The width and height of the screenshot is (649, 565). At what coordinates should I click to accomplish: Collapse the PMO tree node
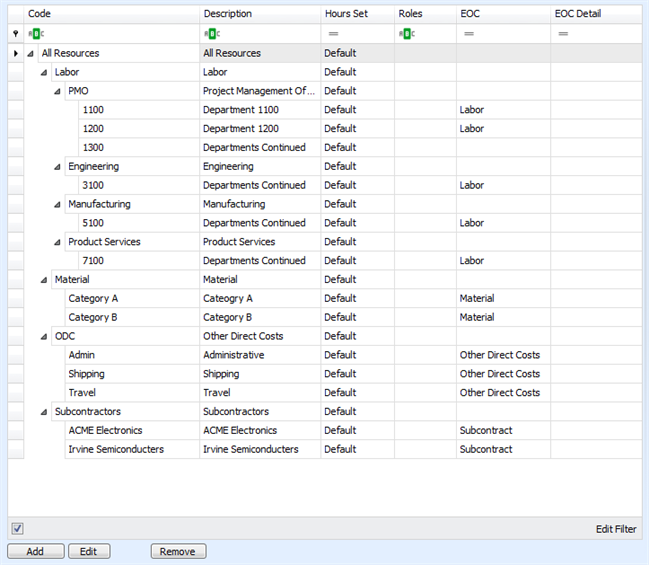coord(58,92)
